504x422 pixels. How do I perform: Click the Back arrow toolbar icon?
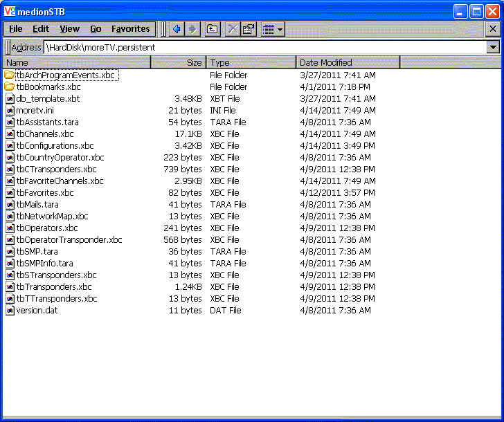(177, 29)
